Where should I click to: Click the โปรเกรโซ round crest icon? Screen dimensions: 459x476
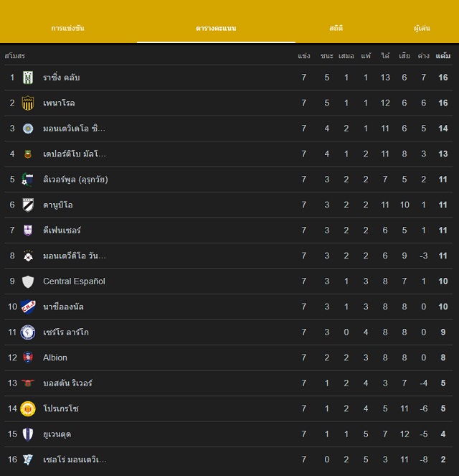28,409
